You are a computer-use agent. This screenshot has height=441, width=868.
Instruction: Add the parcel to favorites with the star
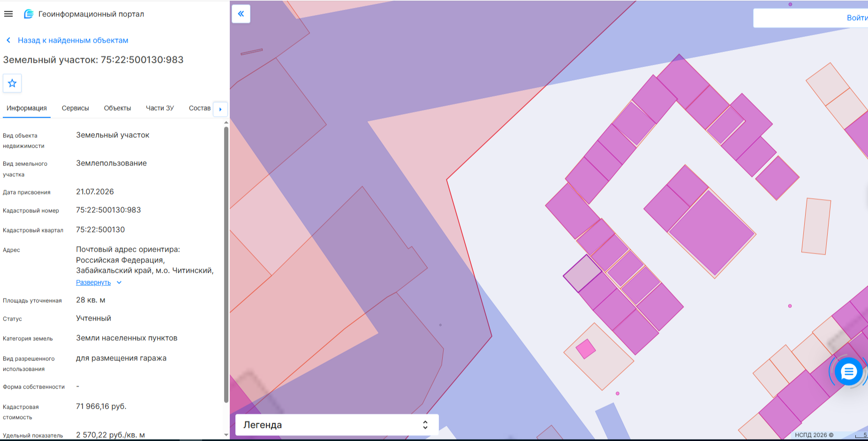pos(12,83)
